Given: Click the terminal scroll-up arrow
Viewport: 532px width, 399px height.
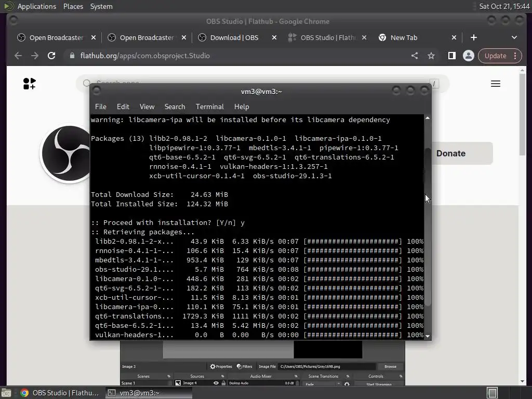Looking at the screenshot, I should (428, 118).
